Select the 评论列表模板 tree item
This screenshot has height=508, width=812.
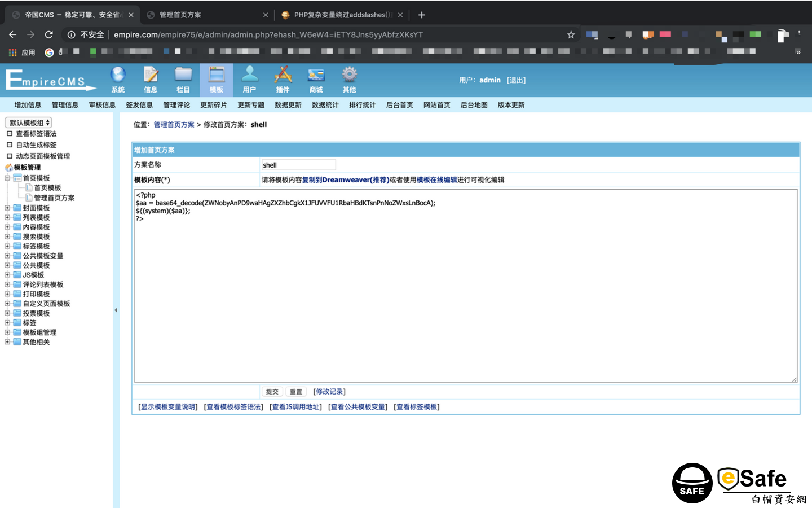point(43,284)
